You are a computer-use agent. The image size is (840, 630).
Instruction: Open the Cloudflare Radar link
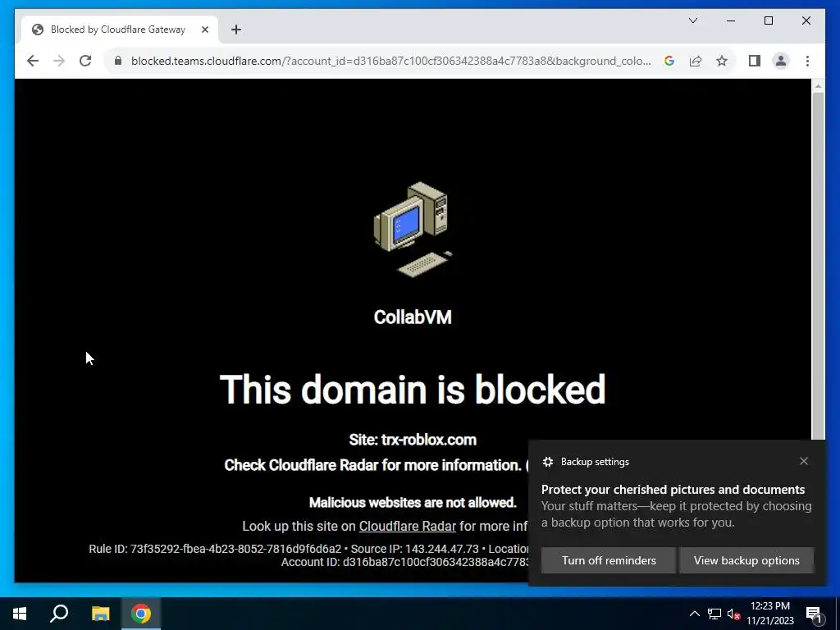coord(407,526)
